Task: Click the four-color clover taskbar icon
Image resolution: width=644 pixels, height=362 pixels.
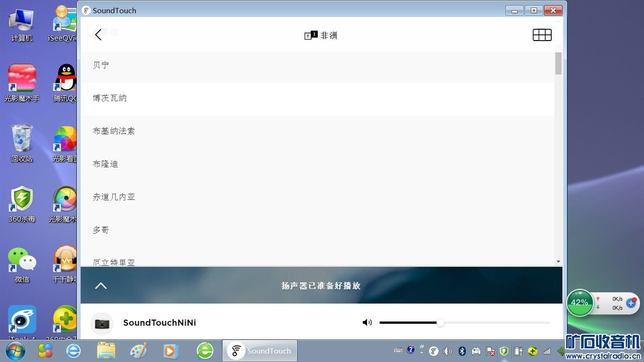Action: point(45,351)
